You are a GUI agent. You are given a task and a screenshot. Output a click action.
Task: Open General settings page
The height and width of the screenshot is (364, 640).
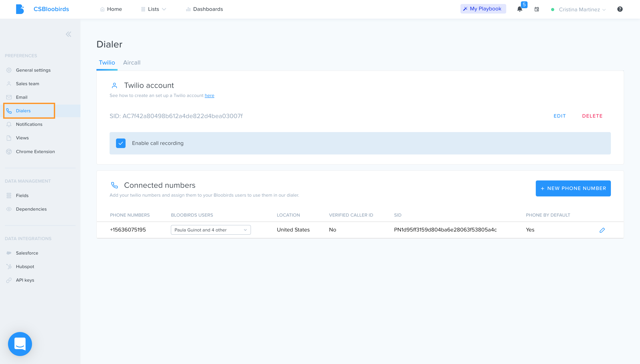click(x=33, y=70)
